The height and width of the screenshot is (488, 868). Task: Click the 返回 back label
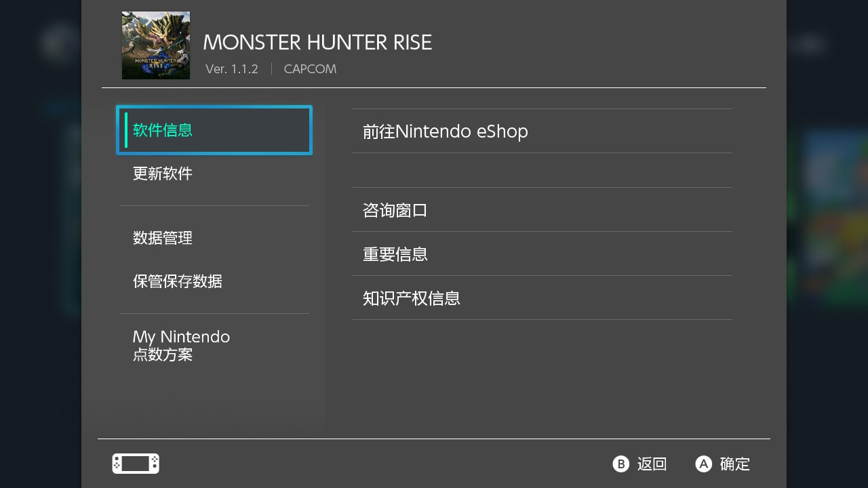point(652,464)
